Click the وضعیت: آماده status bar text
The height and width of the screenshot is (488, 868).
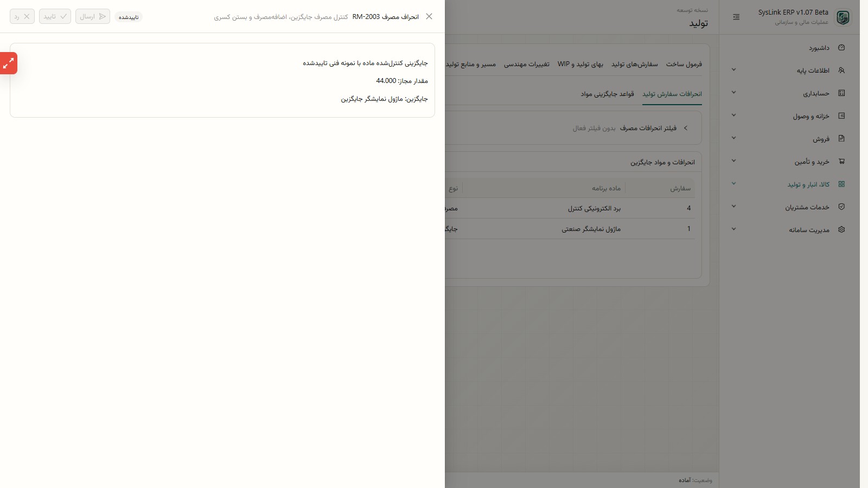coord(695,480)
